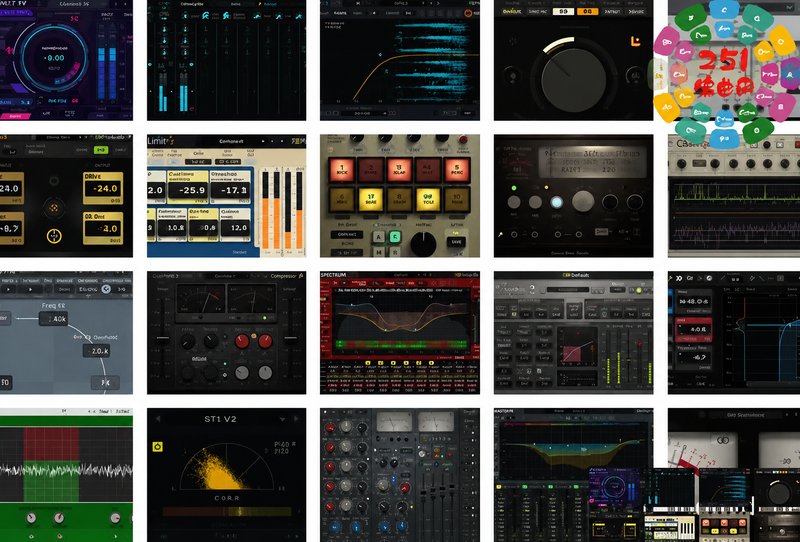Toggle the green C button on the drum machine
Viewport: 800px width, 542px height.
pos(395,237)
